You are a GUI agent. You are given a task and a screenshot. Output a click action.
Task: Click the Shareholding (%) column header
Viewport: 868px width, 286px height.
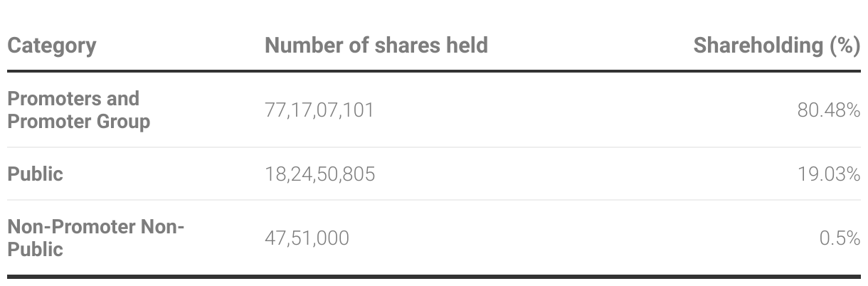tap(777, 46)
